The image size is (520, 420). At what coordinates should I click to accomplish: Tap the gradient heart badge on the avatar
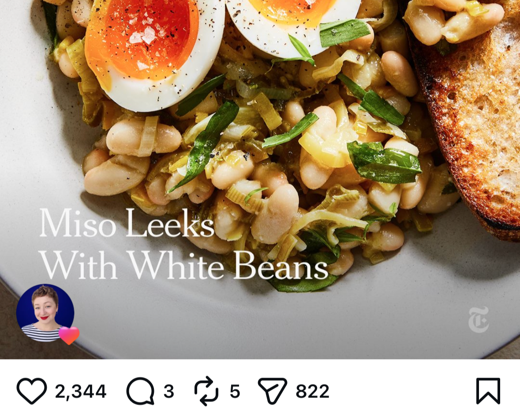pyautogui.click(x=69, y=335)
